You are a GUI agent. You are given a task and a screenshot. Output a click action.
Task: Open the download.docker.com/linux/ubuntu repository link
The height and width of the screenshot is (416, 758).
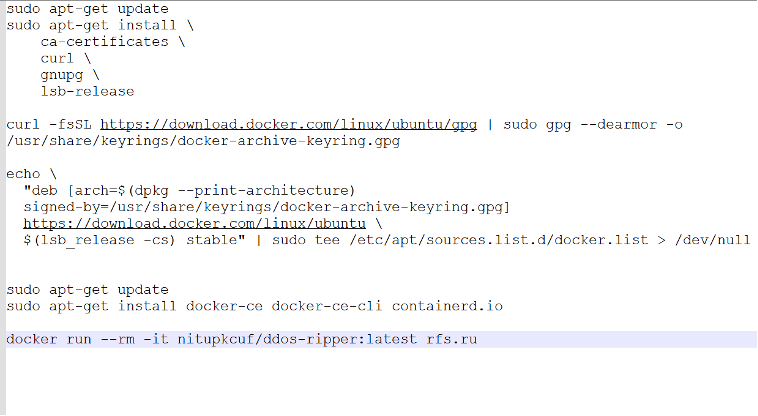tap(194, 224)
